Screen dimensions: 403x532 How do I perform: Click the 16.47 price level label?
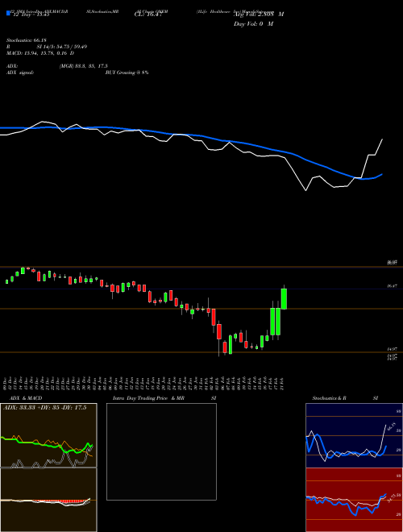tap(393, 286)
